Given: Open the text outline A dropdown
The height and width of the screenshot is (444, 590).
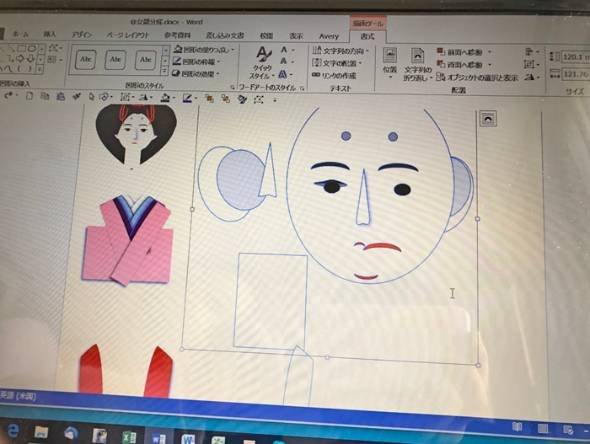Looking at the screenshot, I should point(287,61).
